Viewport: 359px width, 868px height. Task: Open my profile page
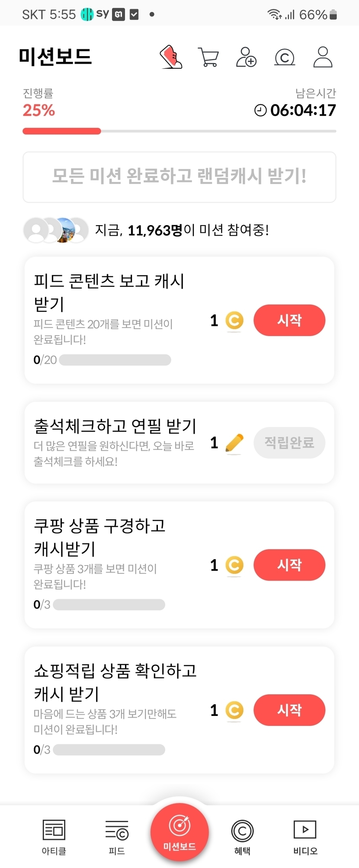[323, 57]
